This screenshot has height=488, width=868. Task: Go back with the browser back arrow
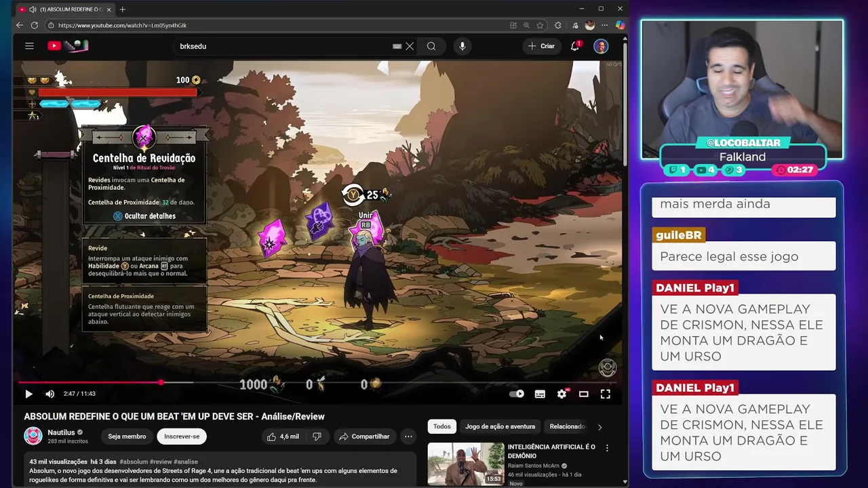(19, 25)
